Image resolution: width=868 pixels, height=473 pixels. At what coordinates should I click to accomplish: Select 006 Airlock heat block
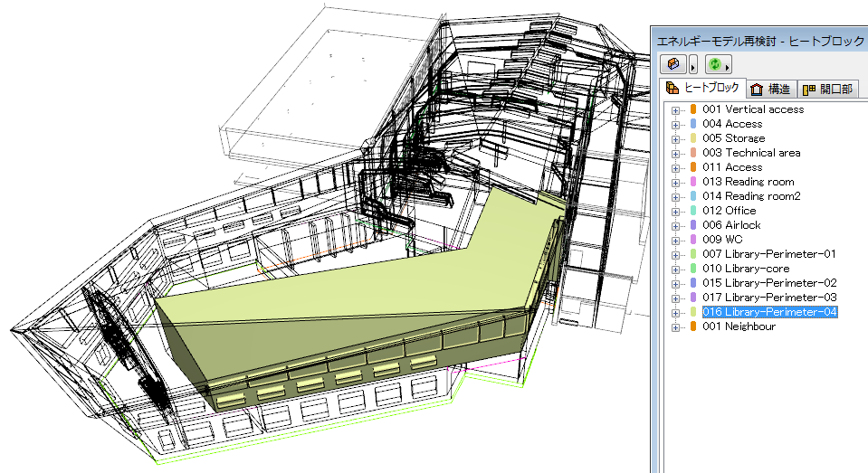click(x=731, y=224)
